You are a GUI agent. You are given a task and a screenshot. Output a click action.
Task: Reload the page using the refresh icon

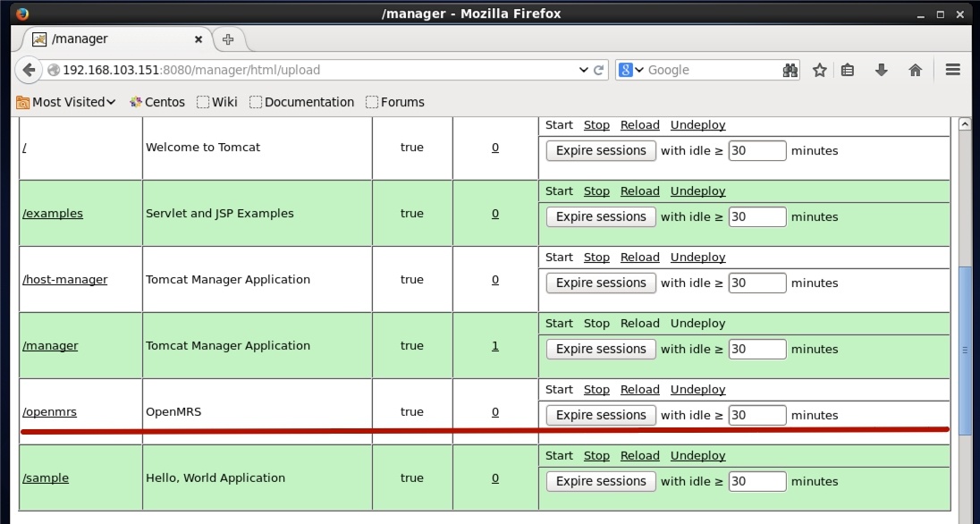tap(598, 70)
